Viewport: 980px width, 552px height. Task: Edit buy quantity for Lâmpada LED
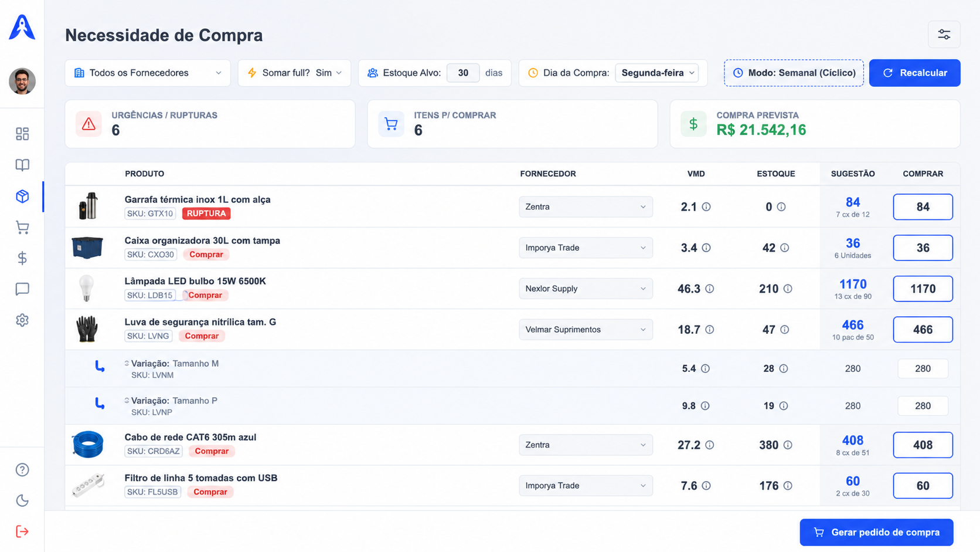(x=923, y=289)
